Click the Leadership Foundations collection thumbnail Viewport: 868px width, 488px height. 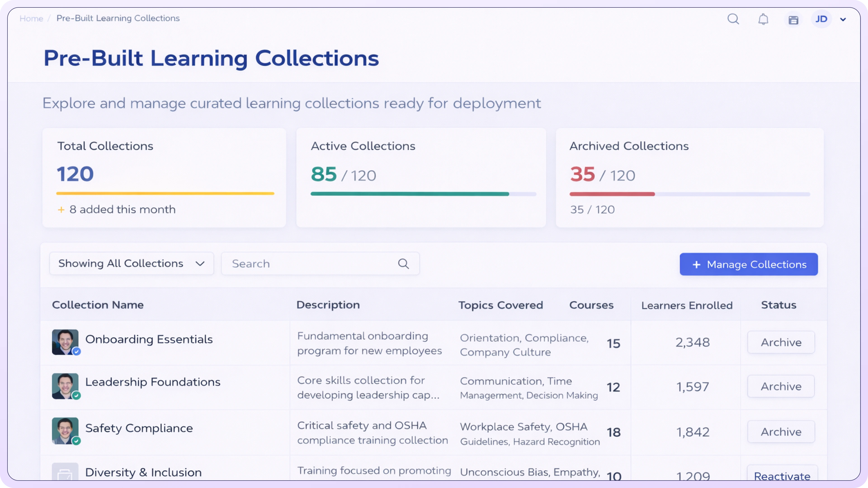(x=65, y=386)
